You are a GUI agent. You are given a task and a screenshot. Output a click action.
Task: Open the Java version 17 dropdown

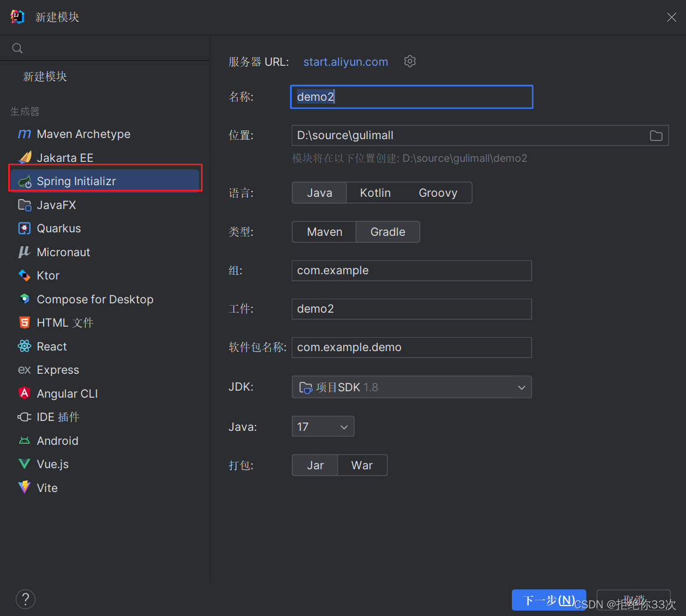[323, 427]
